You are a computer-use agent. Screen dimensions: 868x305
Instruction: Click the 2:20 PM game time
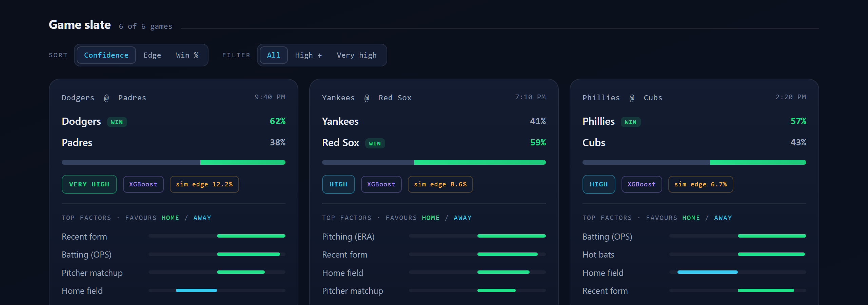coord(791,97)
